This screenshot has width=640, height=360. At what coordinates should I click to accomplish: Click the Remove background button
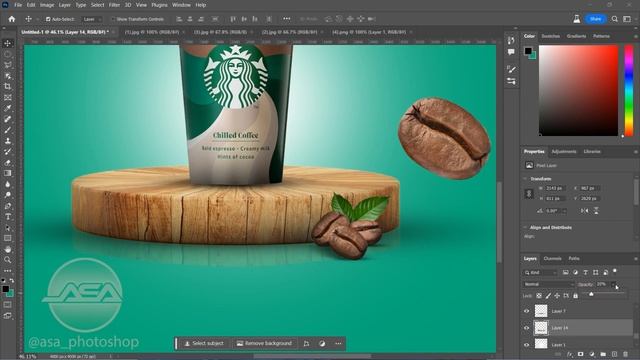264,344
